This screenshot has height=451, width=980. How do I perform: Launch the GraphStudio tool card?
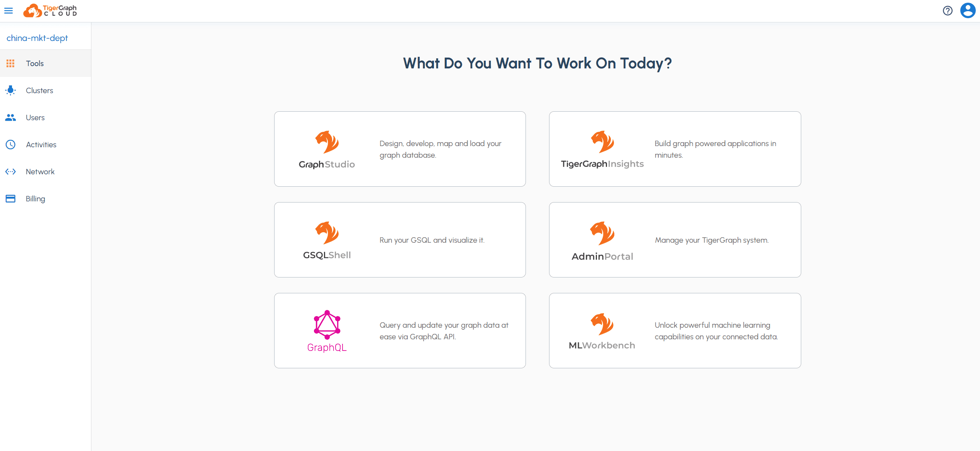pyautogui.click(x=400, y=149)
